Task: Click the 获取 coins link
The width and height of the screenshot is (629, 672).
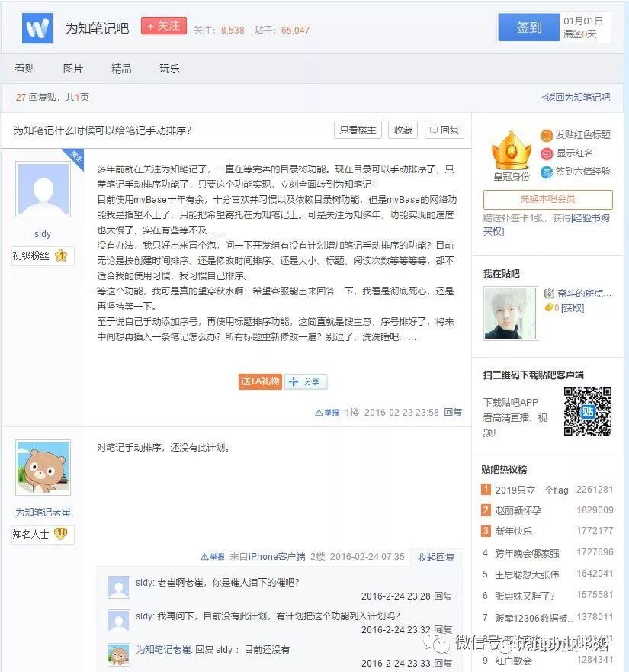Action: pyautogui.click(x=573, y=307)
